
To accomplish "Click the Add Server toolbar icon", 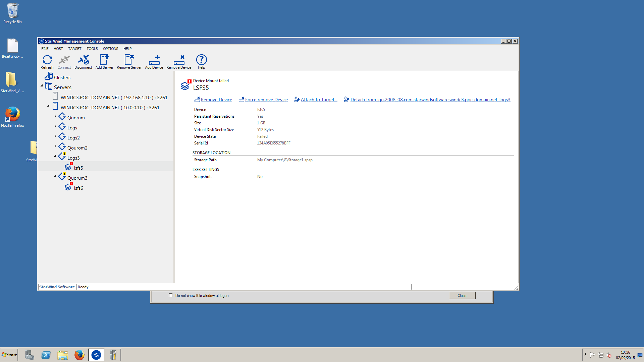I will [x=104, y=62].
